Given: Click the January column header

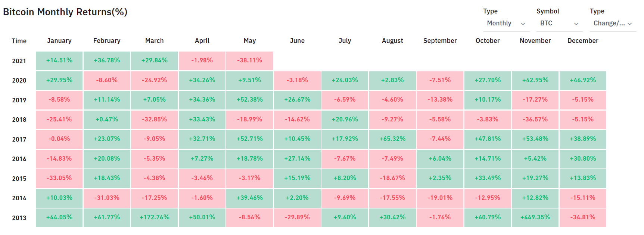Looking at the screenshot, I should click(x=59, y=41).
